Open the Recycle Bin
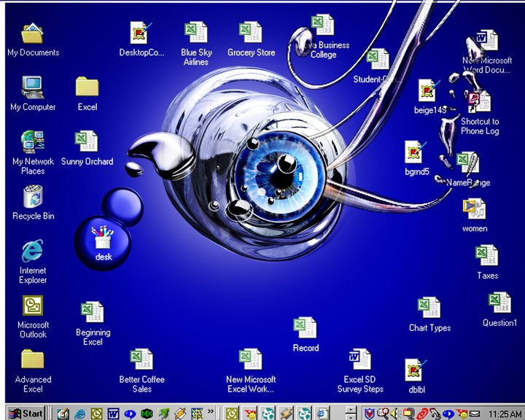This screenshot has width=525, height=420. point(33,197)
